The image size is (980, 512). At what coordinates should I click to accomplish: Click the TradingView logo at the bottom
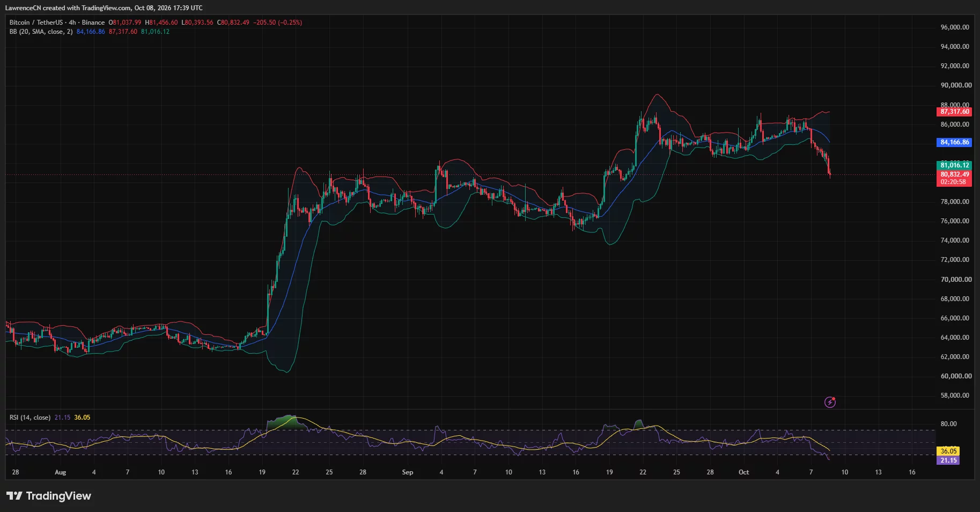coord(49,496)
